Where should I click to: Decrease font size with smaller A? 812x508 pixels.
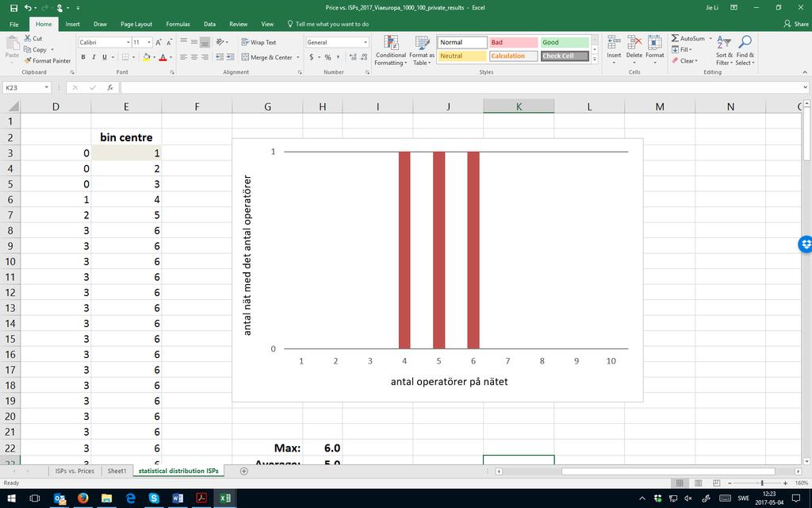pyautogui.click(x=169, y=42)
